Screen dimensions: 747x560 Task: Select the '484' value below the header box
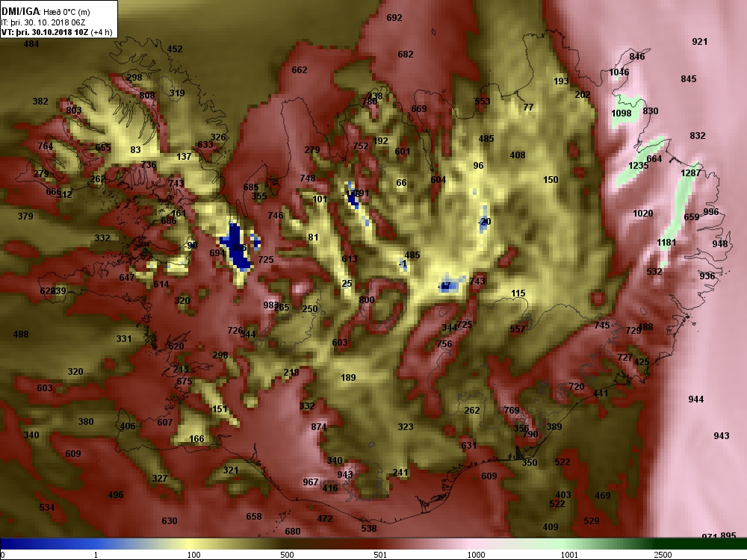tap(31, 44)
